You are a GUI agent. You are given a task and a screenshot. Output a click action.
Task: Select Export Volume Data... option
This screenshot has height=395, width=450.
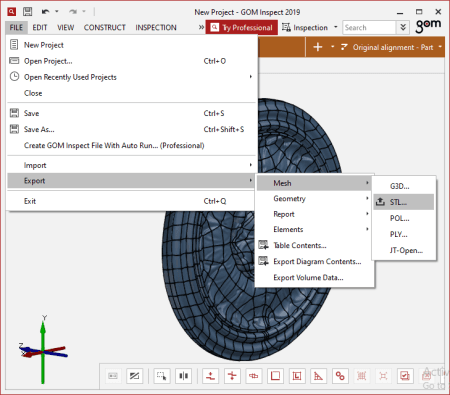click(x=314, y=277)
